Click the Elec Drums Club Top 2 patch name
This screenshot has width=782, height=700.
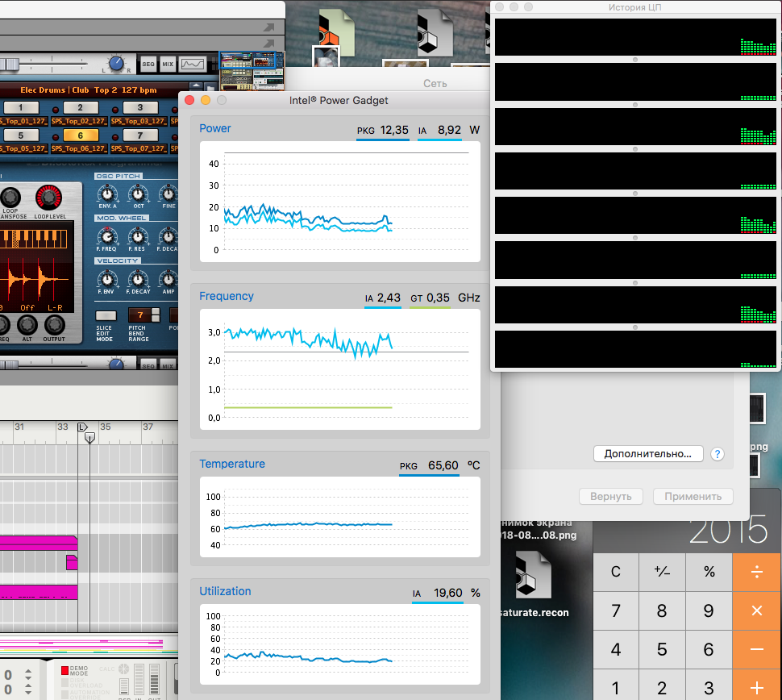tap(88, 90)
